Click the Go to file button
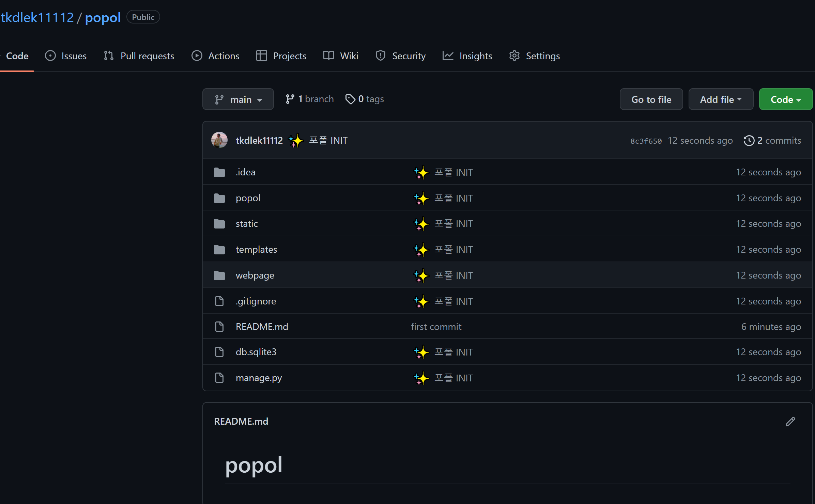815x504 pixels. (x=651, y=99)
